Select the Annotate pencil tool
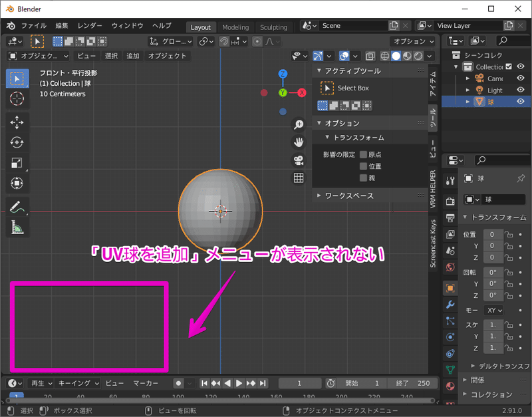The image size is (532, 417). [17, 207]
